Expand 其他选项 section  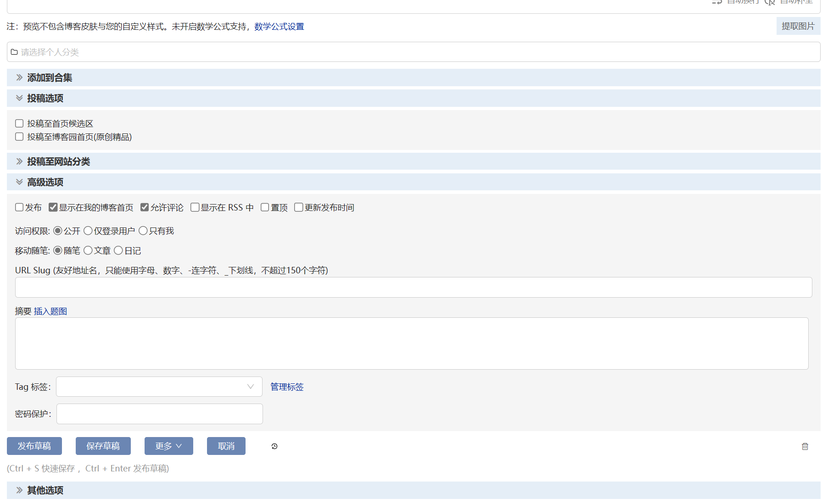coord(414,490)
